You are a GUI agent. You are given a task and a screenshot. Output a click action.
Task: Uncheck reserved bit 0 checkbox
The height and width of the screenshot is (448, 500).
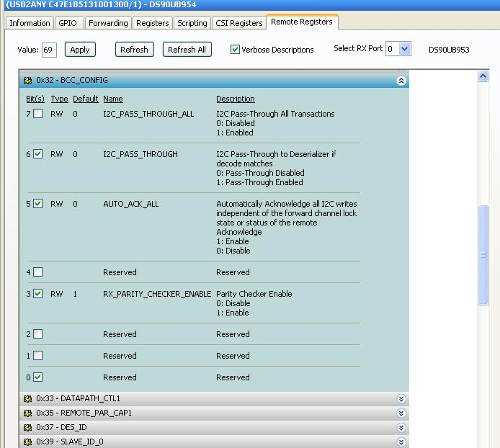38,377
